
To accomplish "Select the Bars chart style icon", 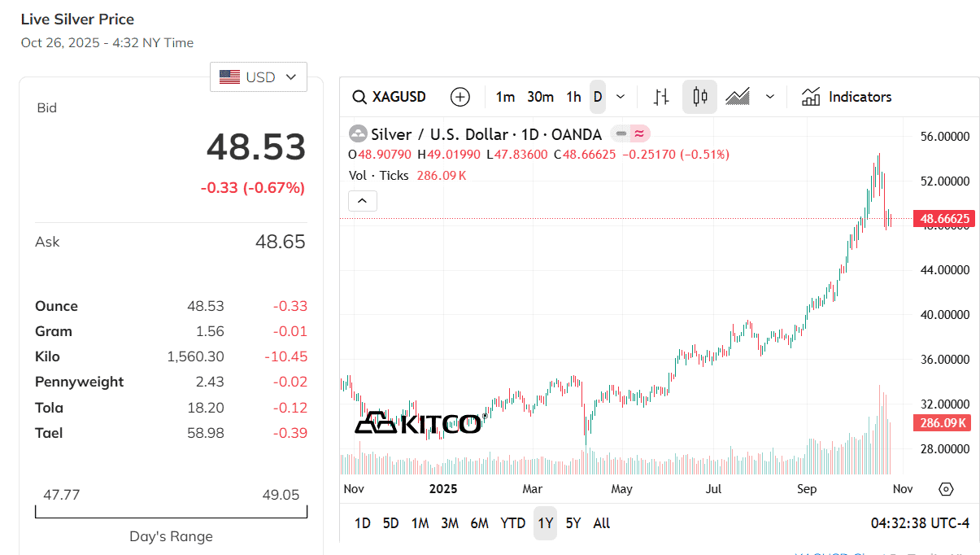I will click(662, 97).
